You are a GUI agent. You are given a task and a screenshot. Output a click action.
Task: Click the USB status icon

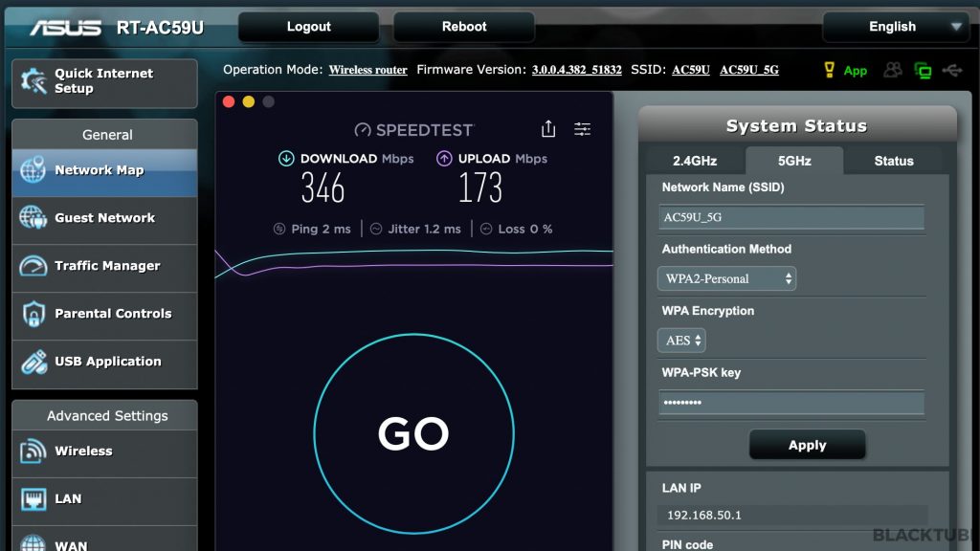coord(952,70)
